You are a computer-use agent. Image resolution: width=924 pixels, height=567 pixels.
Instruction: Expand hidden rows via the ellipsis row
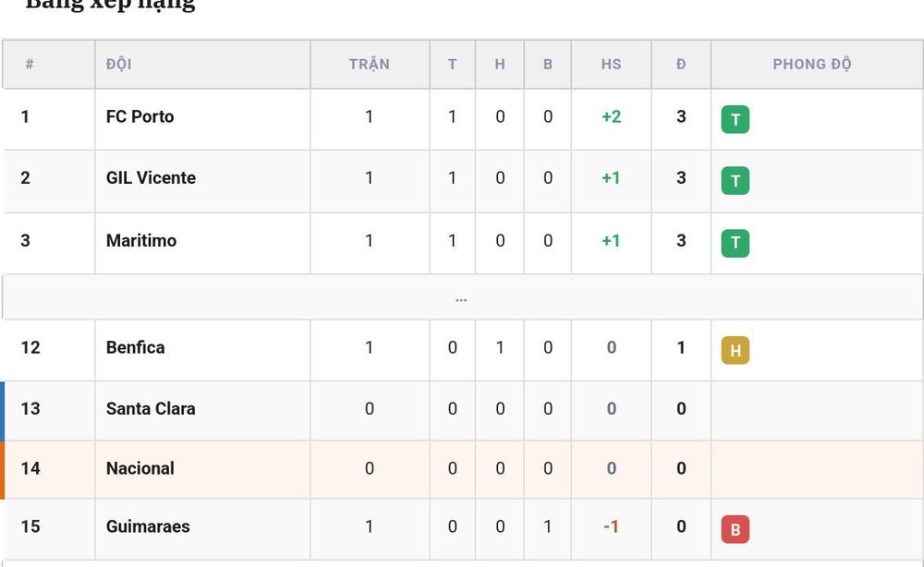coord(461,298)
